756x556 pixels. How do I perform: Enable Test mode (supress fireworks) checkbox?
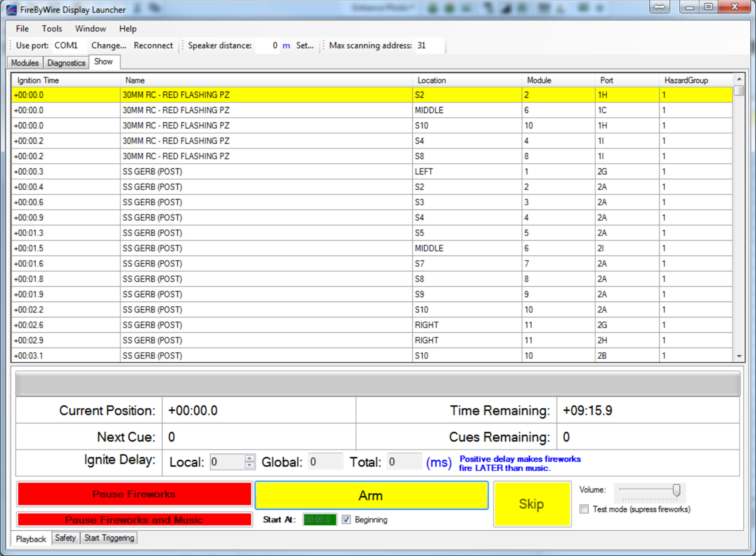[x=584, y=509]
